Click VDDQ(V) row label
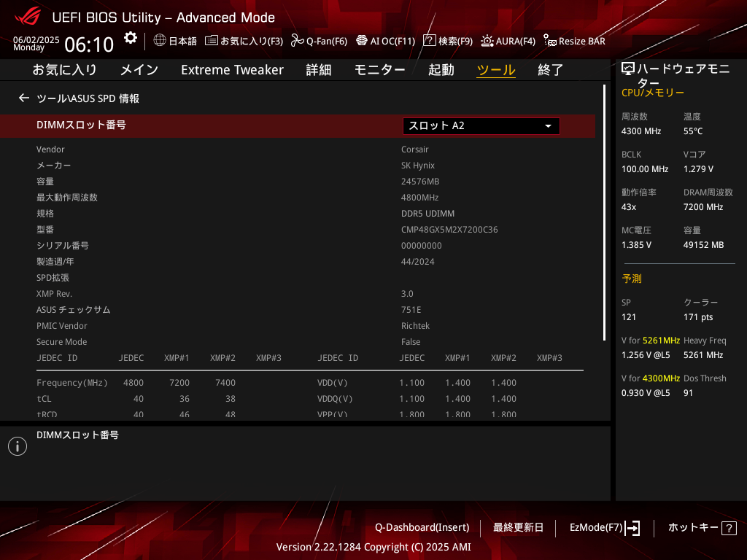 pos(335,399)
